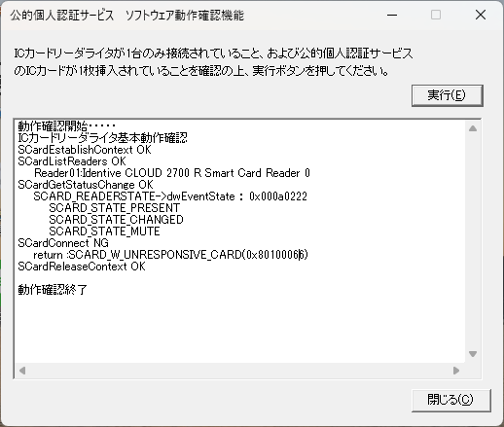
Task: Click the SCardEstablishContext OK line
Action: click(85, 150)
